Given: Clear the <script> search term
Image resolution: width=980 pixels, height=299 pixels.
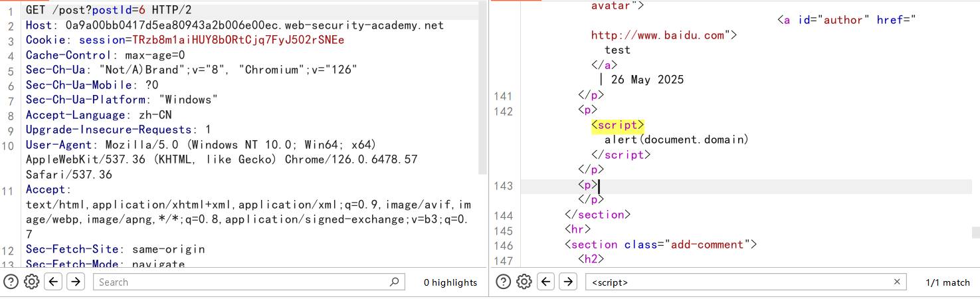Looking at the screenshot, I should [x=897, y=282].
